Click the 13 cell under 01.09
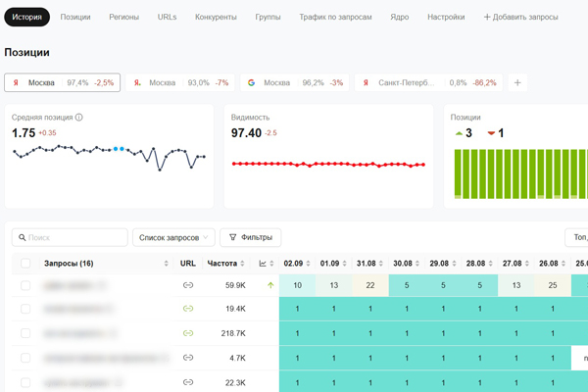This screenshot has width=588, height=392. click(x=334, y=285)
